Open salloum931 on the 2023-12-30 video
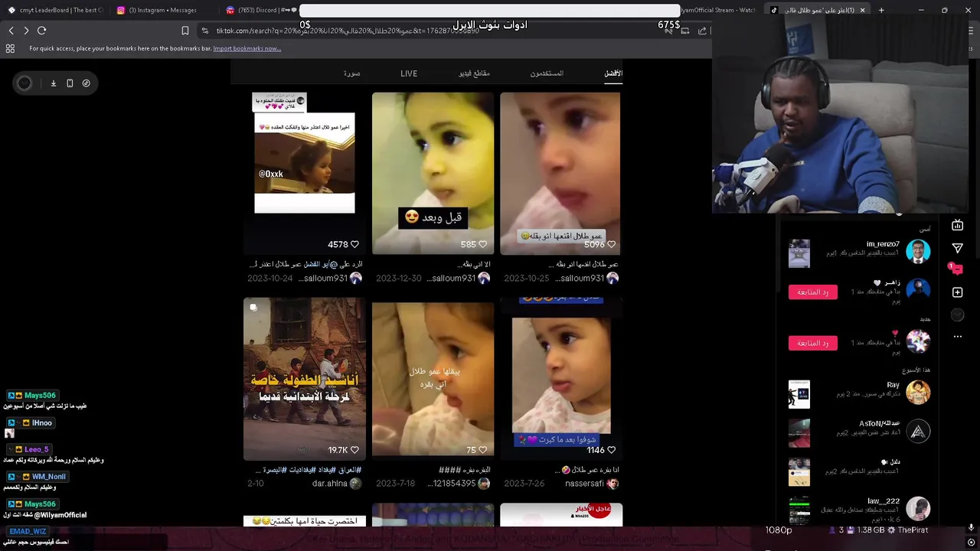Image resolution: width=980 pixels, height=551 pixels. (x=451, y=279)
